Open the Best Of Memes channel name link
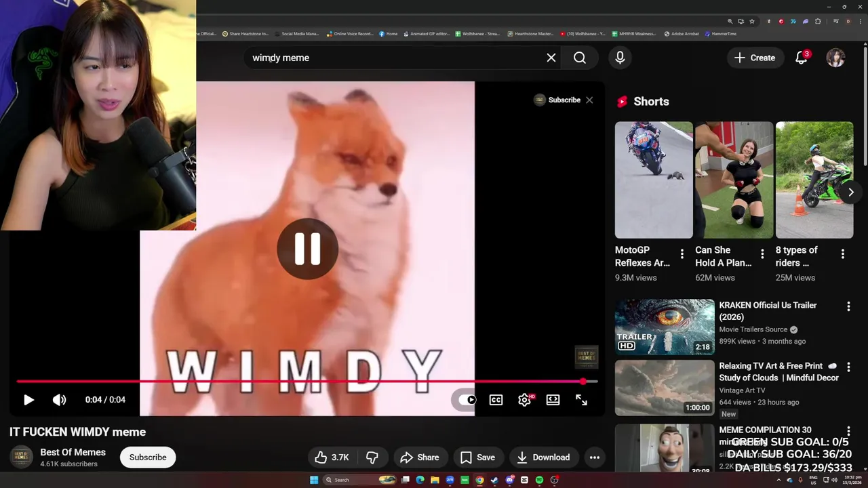868x488 pixels. (73, 452)
